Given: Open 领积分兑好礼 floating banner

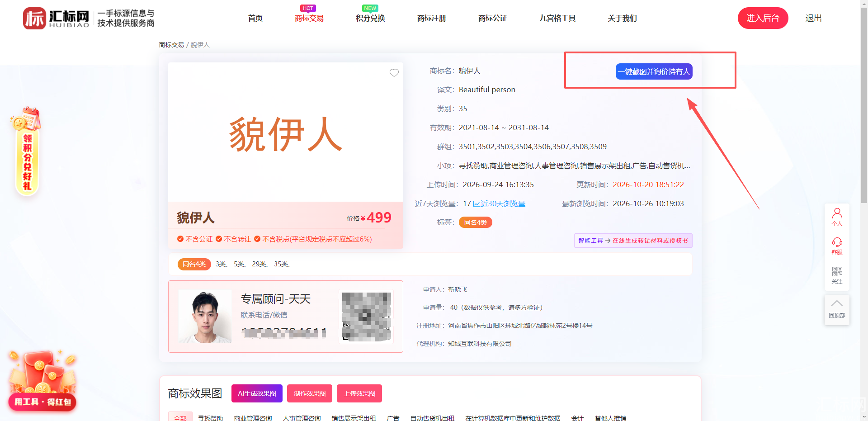Looking at the screenshot, I should tap(27, 151).
